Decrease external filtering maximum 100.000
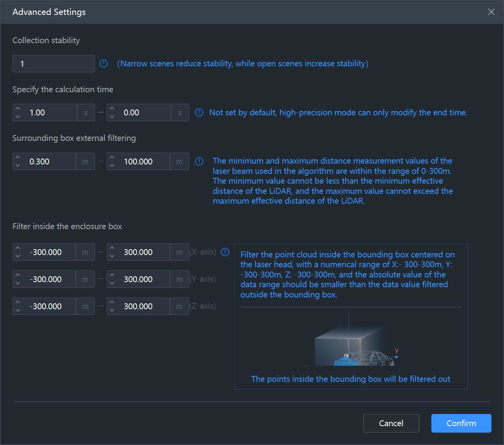504x445 pixels. [x=112, y=165]
